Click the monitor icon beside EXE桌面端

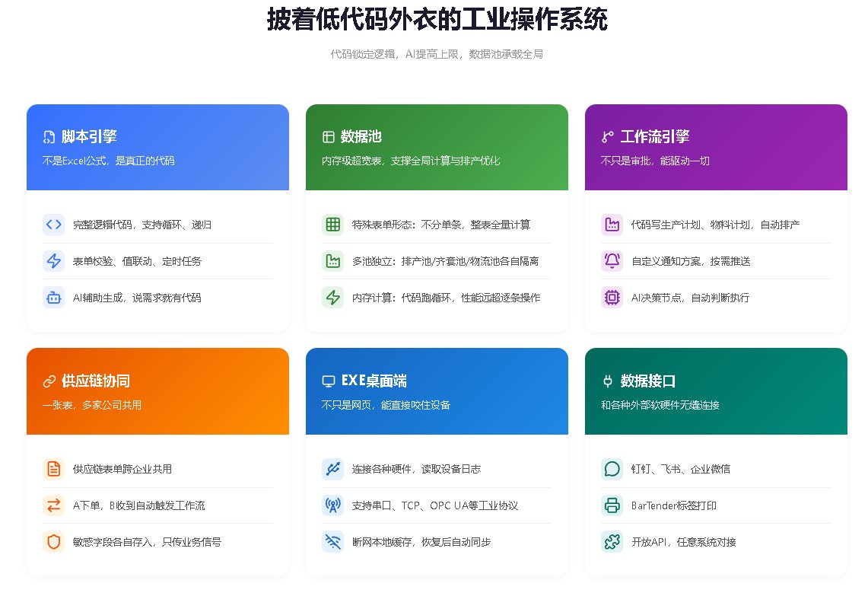[329, 381]
